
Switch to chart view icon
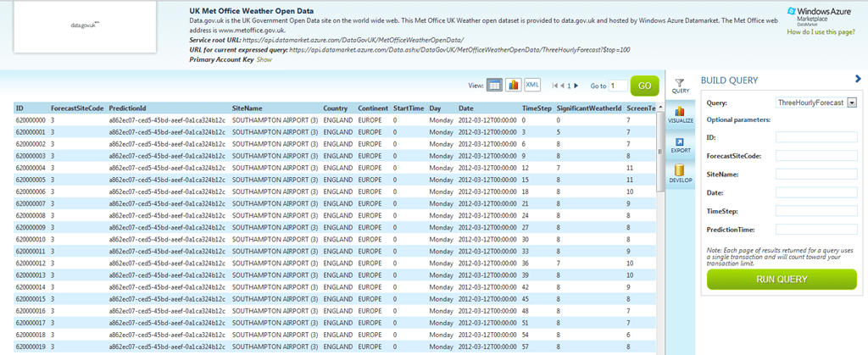[513, 86]
